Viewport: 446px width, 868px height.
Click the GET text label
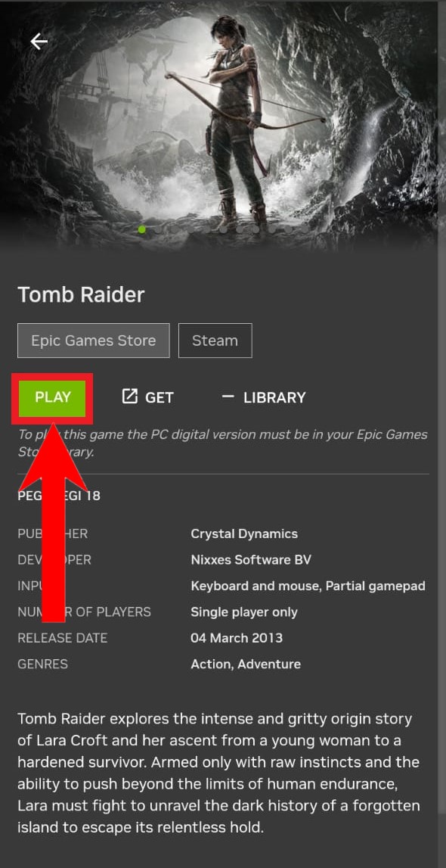(160, 397)
